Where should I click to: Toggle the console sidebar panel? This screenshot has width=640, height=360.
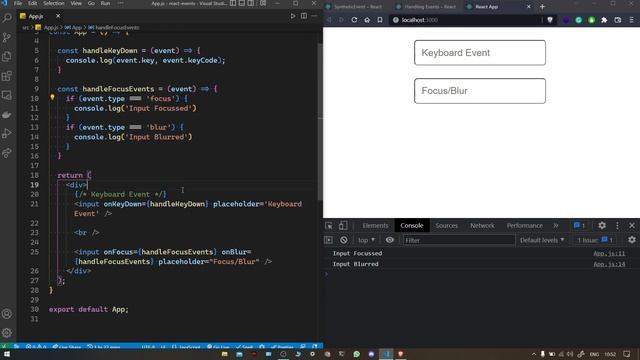[329, 240]
